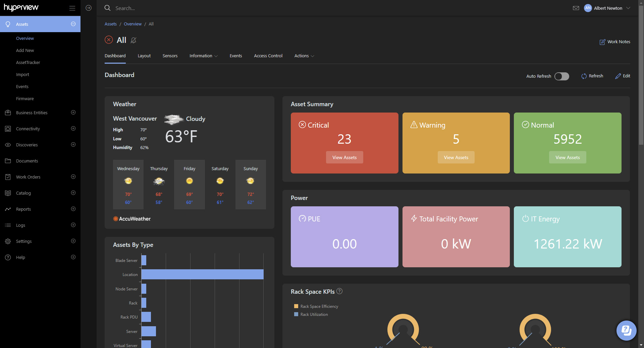Open the Work Notes editor
The height and width of the screenshot is (348, 644).
(x=615, y=42)
